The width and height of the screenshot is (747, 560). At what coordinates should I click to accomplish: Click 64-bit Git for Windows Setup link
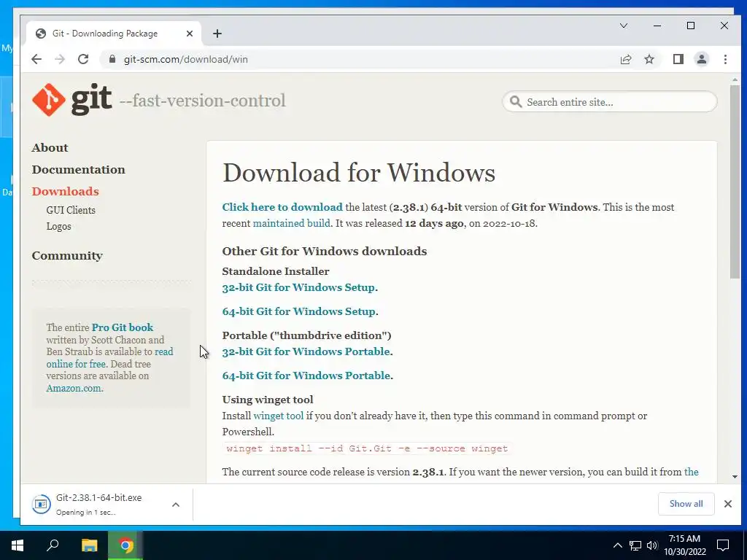(x=298, y=311)
